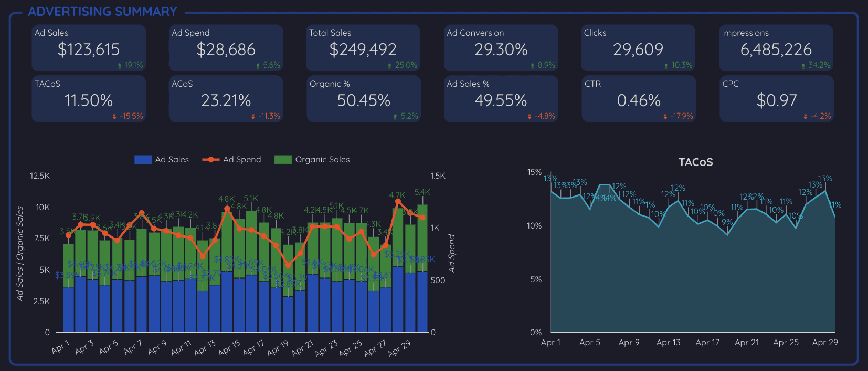The image size is (868, 371).
Task: Click the green up arrow on Ad Sales card
Action: coord(120,66)
